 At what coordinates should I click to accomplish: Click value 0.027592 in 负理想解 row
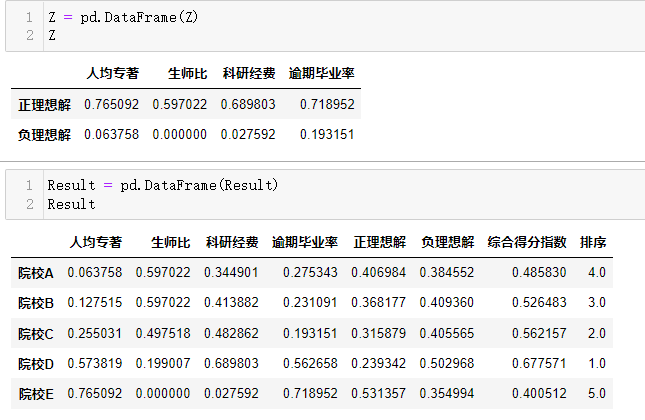click(248, 135)
